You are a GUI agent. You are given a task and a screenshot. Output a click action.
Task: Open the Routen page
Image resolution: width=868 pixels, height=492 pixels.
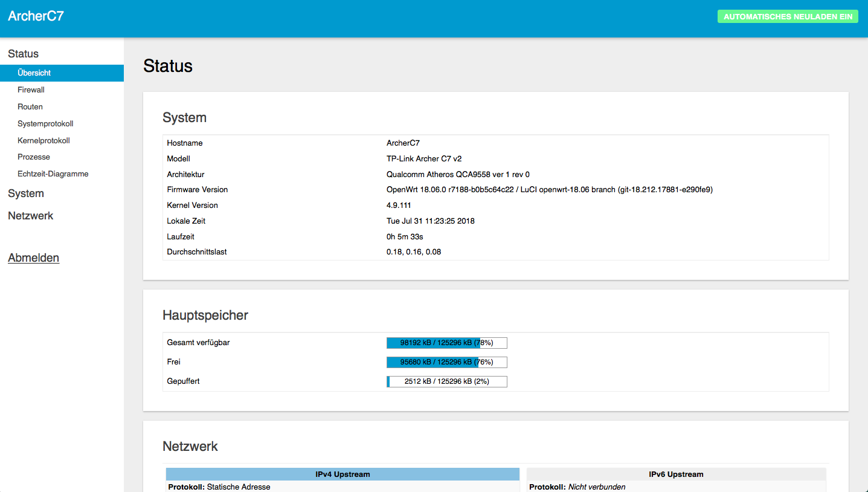(30, 107)
